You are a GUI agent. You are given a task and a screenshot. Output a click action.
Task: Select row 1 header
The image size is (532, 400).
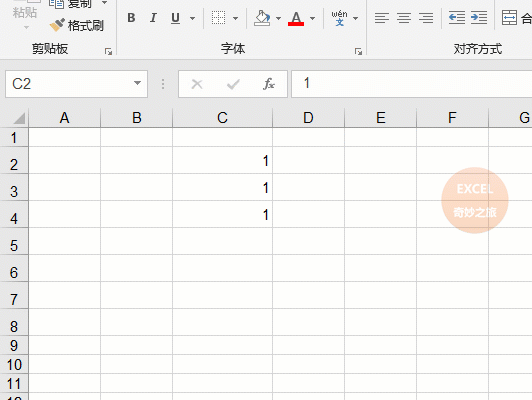(x=14, y=138)
